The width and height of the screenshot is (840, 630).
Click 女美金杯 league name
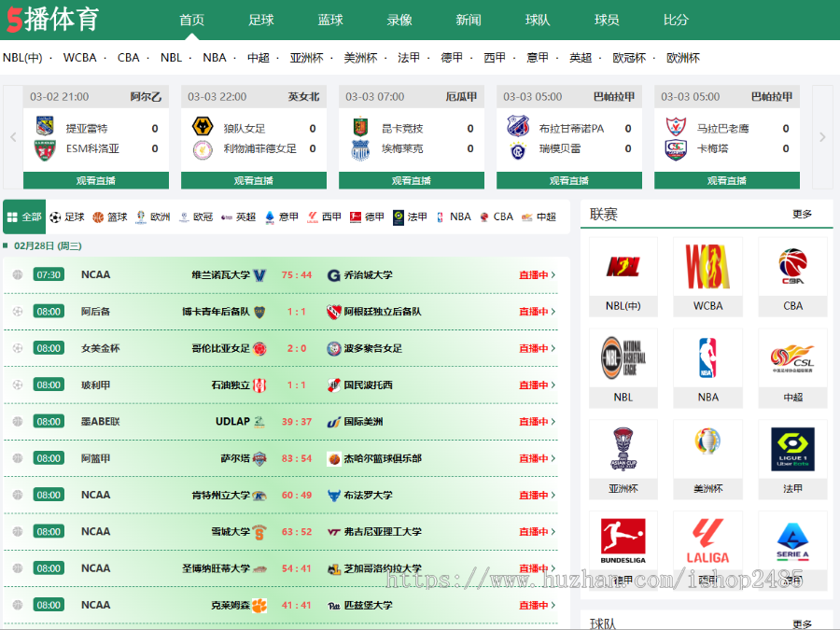point(100,349)
